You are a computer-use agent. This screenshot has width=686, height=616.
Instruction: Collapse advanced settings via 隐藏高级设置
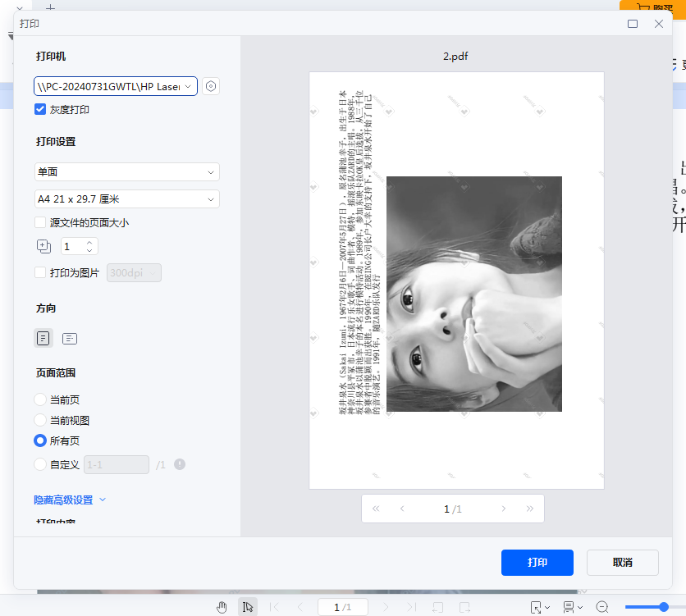pyautogui.click(x=64, y=500)
